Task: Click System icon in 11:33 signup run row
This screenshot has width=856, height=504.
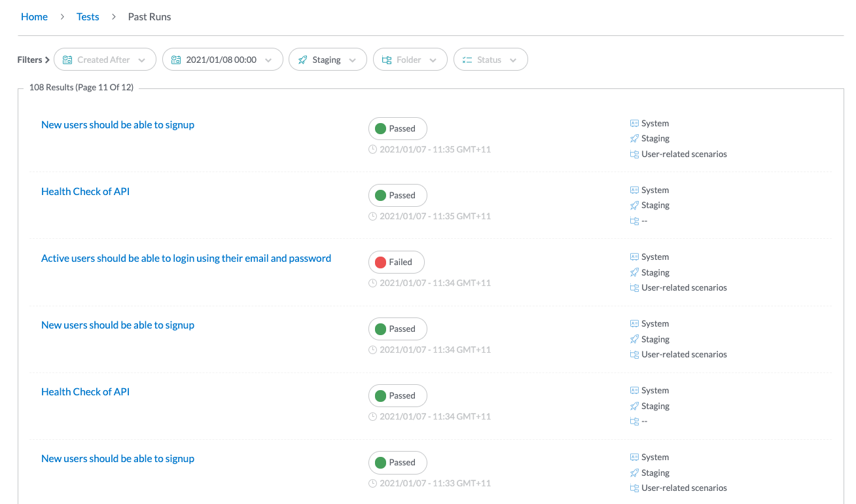Action: click(x=634, y=457)
